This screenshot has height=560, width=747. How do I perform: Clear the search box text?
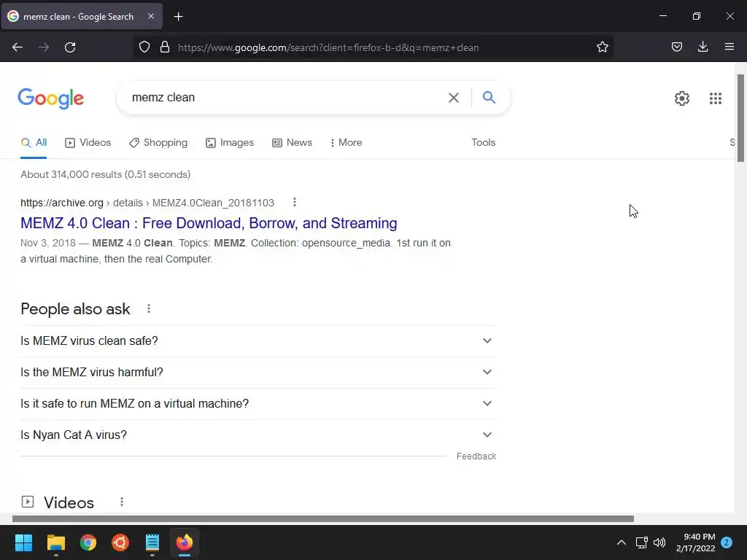pyautogui.click(x=454, y=98)
